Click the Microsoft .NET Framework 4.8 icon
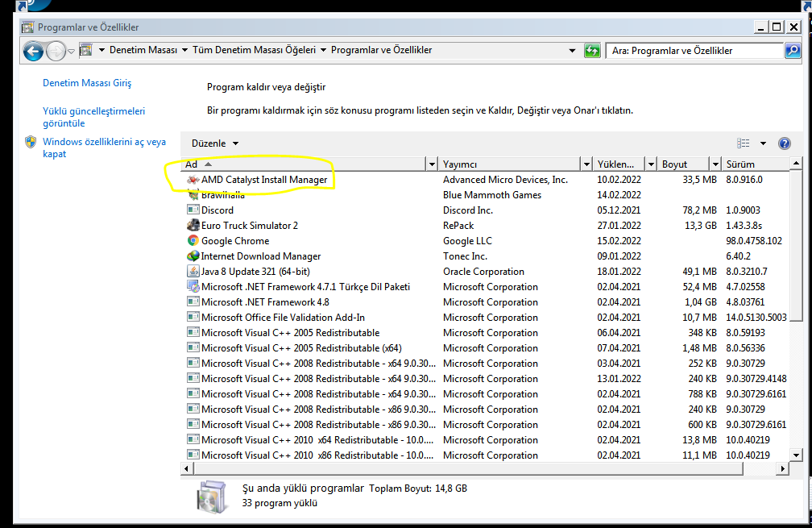Viewport: 812px width, 528px height. tap(193, 301)
